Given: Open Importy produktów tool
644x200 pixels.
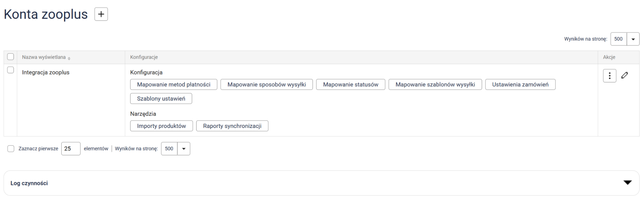Looking at the screenshot, I should click(161, 126).
